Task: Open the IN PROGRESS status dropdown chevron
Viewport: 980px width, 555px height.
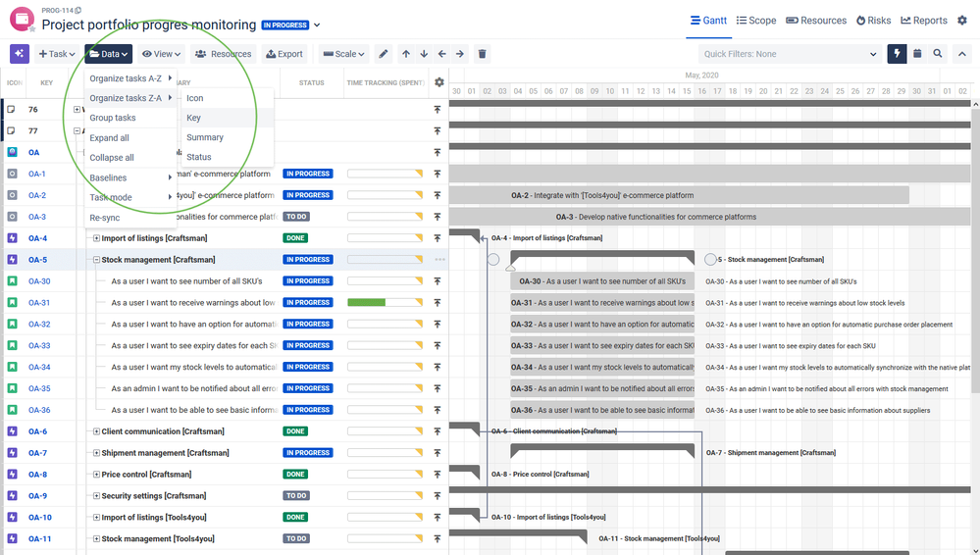Action: (x=317, y=25)
